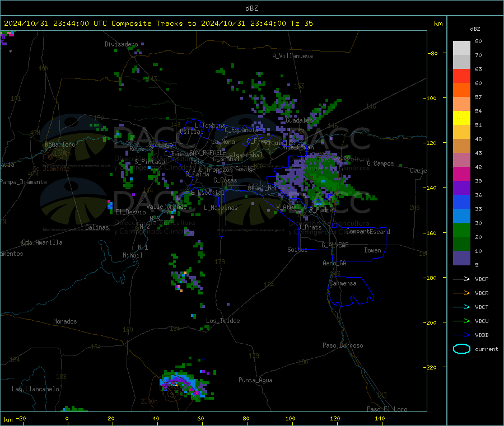Click the Divisadero location label
Viewport: 504px width, 426px height.
point(121,44)
